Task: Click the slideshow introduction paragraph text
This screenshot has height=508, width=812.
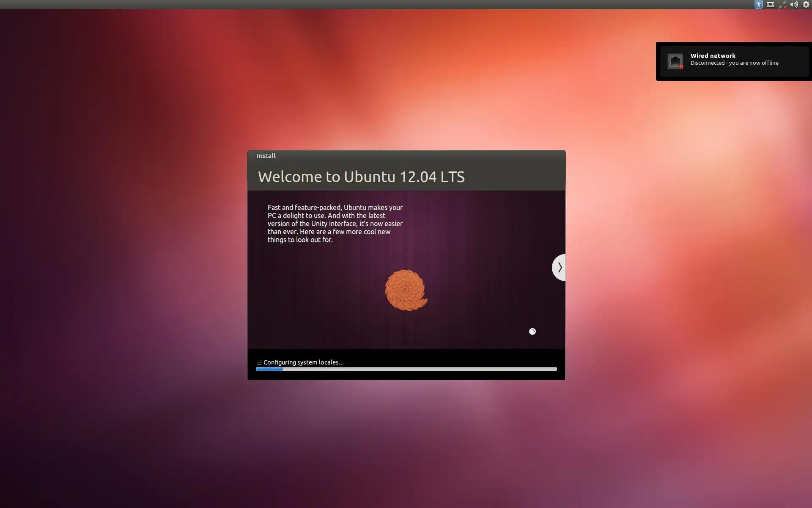Action: point(335,224)
